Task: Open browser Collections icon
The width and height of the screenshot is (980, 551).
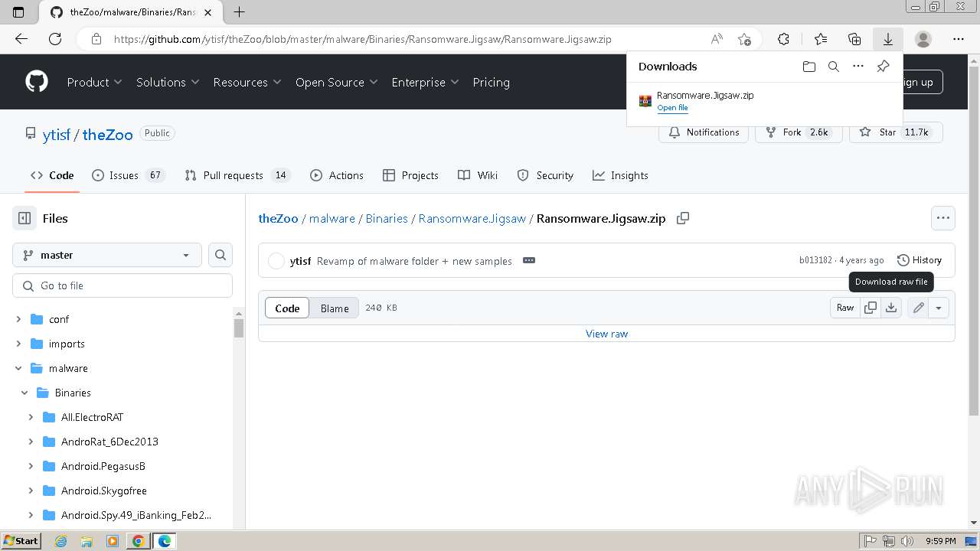Action: [x=854, y=39]
